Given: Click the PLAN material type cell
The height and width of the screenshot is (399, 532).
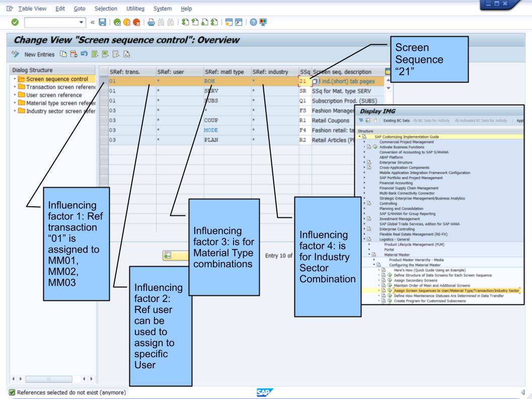Looking at the screenshot, I should [227, 140].
